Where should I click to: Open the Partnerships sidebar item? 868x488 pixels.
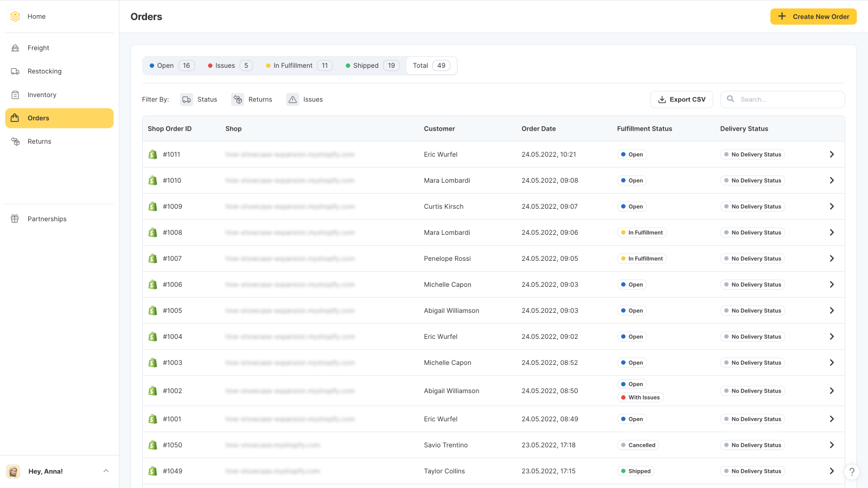(47, 219)
